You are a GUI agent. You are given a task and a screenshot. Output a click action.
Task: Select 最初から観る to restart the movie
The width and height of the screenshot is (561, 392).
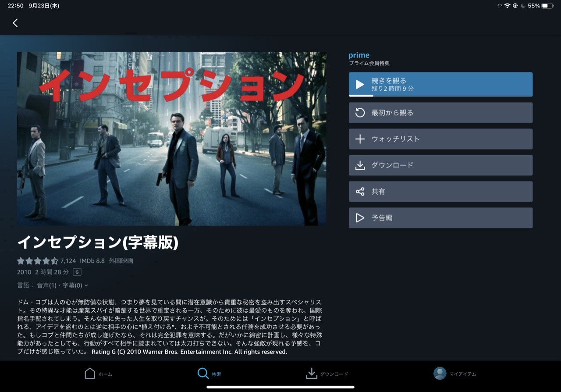[392, 113]
